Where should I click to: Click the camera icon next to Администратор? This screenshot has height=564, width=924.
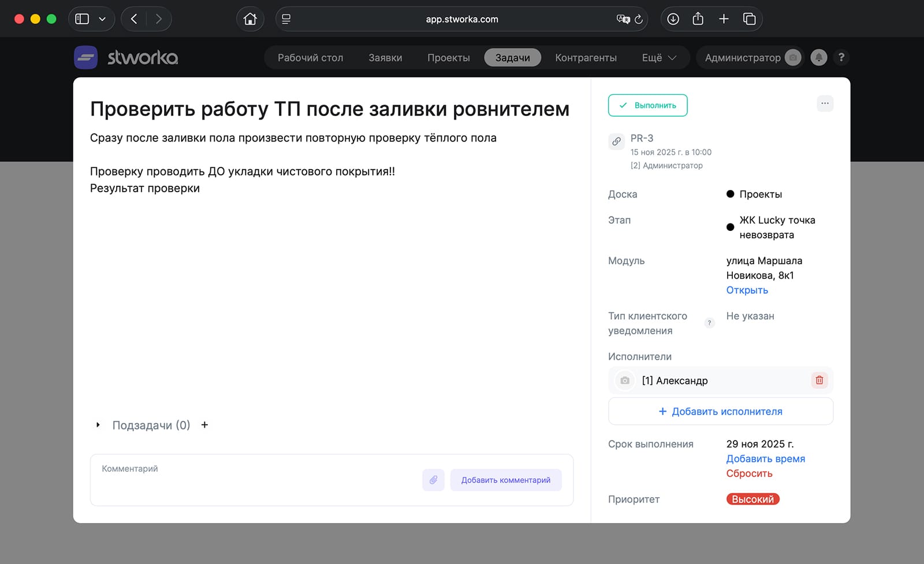(x=793, y=57)
